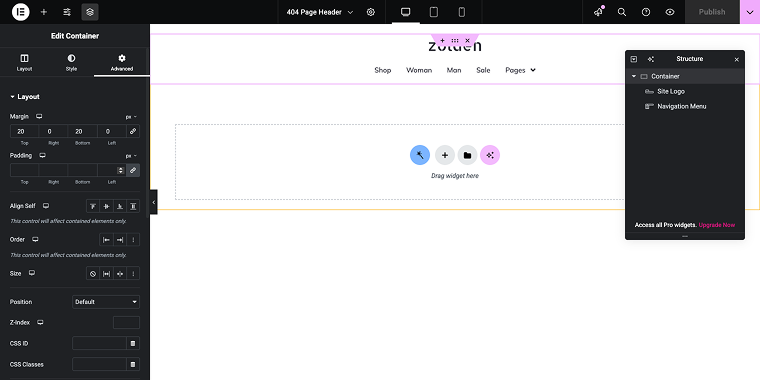Choose Custom order three-dots option

tap(133, 239)
